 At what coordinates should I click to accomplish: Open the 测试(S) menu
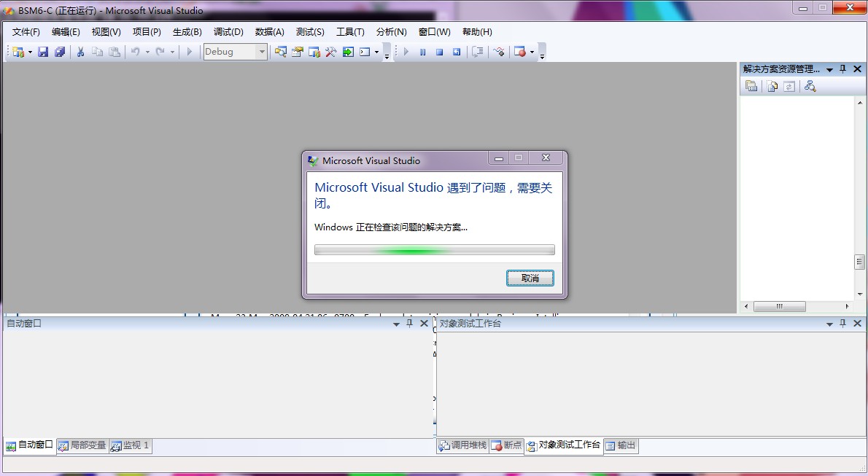tap(310, 32)
